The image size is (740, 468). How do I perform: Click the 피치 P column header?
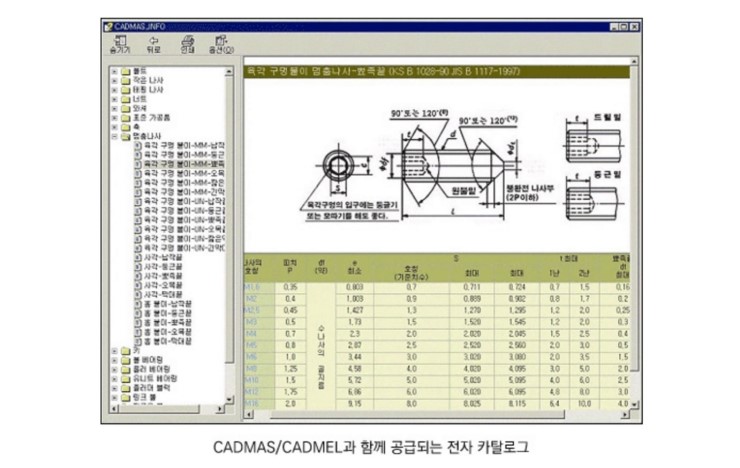point(290,267)
